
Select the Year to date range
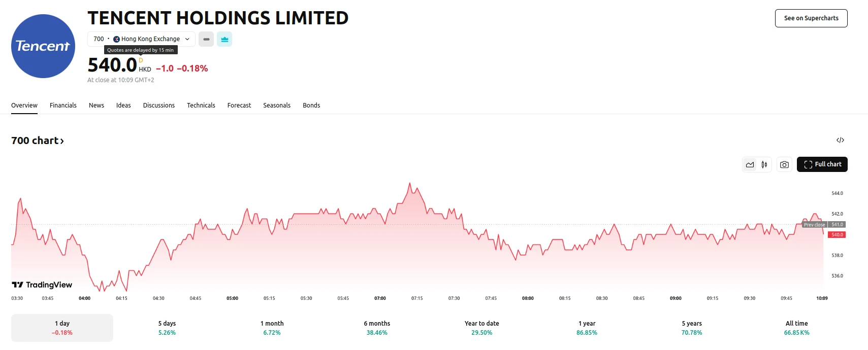pos(482,328)
